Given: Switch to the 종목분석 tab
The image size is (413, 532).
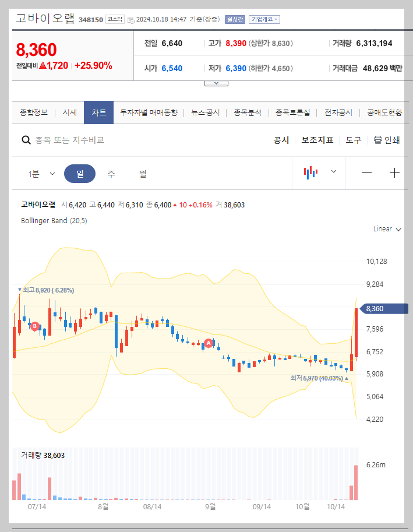Looking at the screenshot, I should (249, 112).
